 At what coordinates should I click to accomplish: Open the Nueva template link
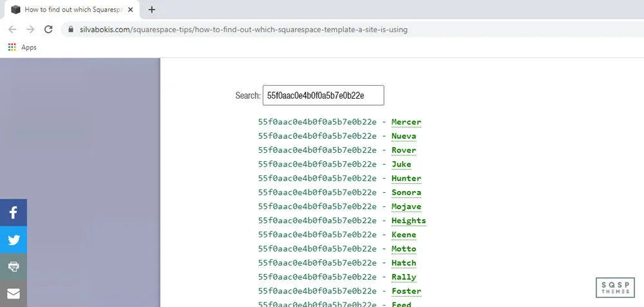pos(404,136)
